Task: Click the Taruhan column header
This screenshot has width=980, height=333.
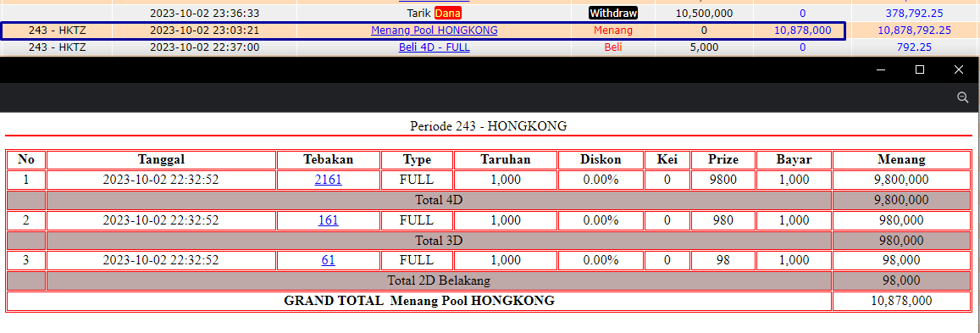Action: (x=506, y=160)
